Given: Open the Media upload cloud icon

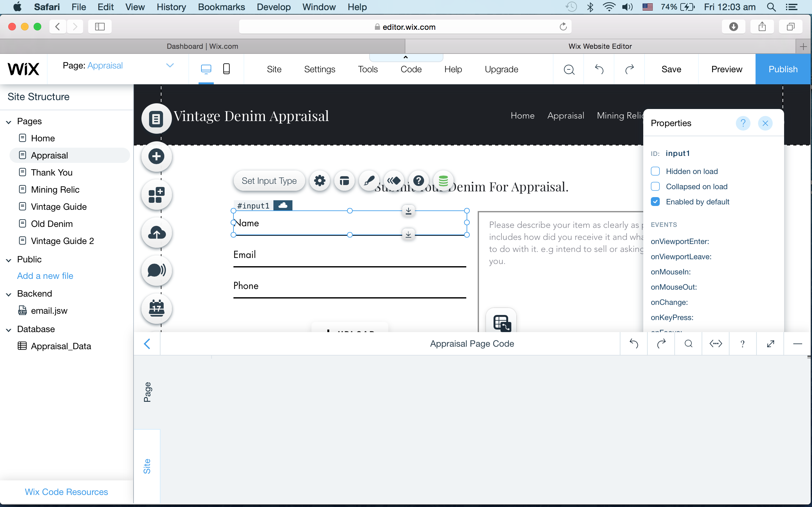Looking at the screenshot, I should click(x=156, y=233).
